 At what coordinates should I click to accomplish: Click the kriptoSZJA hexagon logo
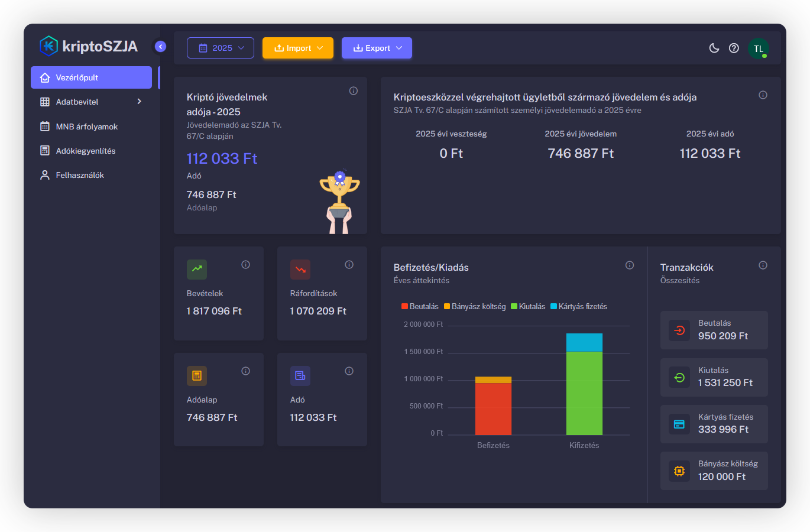tap(49, 46)
